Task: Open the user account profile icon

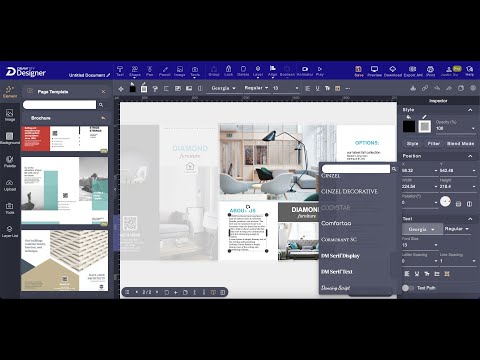Action: click(x=449, y=71)
